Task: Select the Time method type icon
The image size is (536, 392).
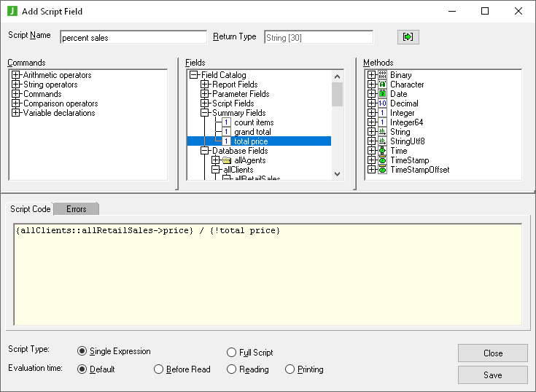Action: coord(382,151)
